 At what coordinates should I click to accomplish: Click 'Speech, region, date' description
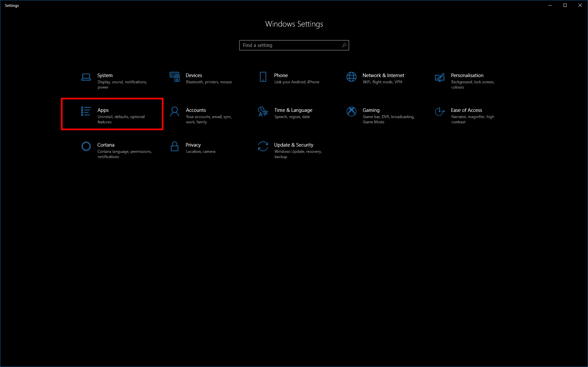coord(292,117)
